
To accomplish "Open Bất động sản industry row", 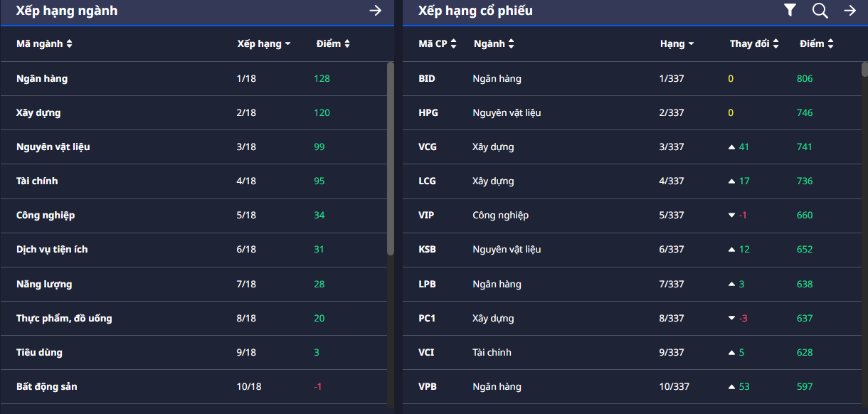I will [x=47, y=386].
